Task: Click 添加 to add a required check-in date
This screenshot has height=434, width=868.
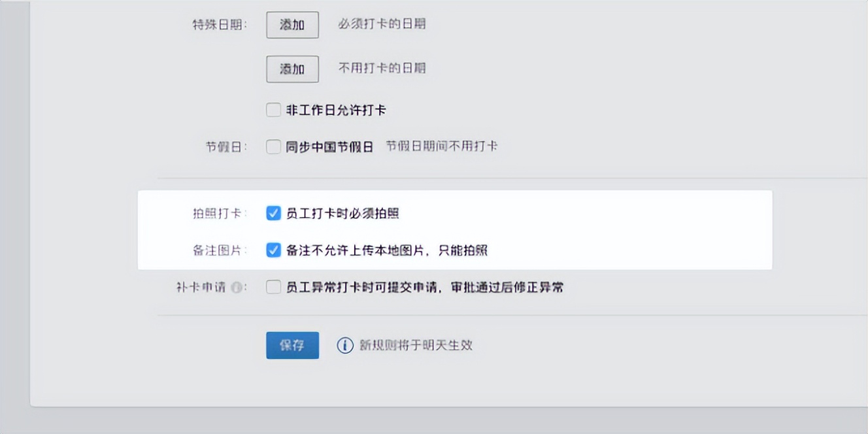Action: (292, 25)
